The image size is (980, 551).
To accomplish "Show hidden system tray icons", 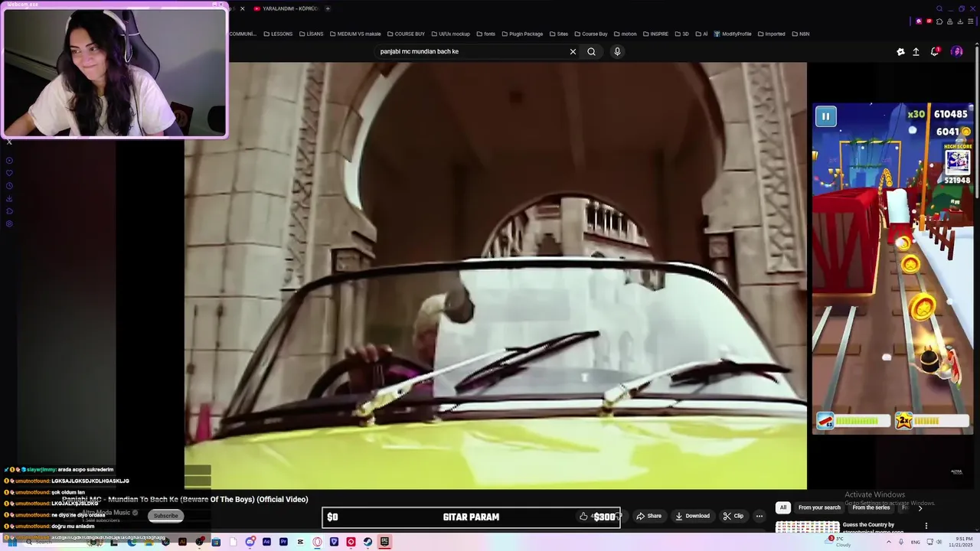I will pyautogui.click(x=889, y=542).
